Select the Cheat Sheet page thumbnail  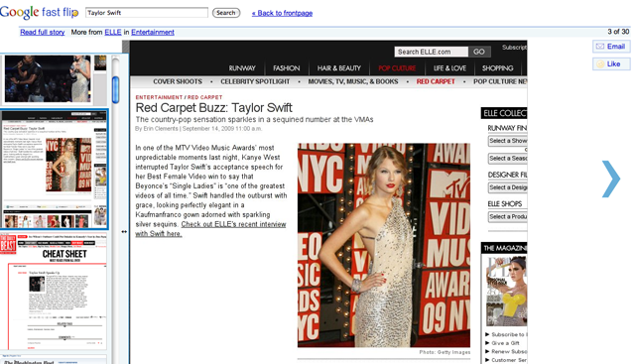(54, 291)
